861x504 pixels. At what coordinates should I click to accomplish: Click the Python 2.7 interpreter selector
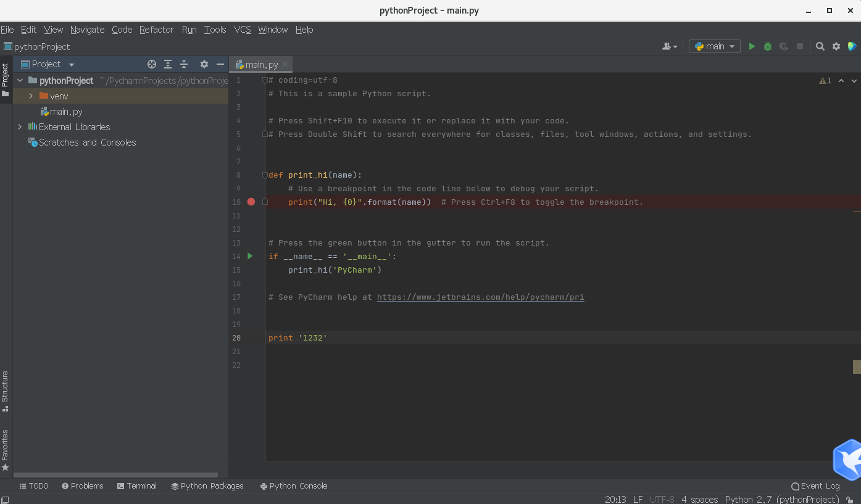(782, 499)
